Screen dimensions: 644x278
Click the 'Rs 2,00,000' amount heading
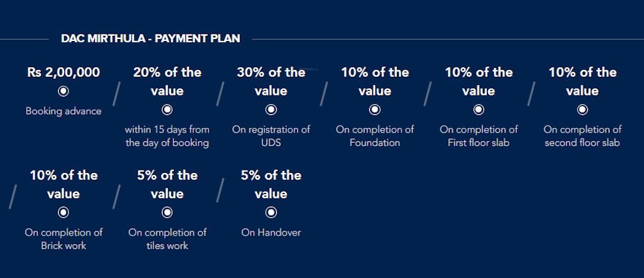(x=64, y=72)
